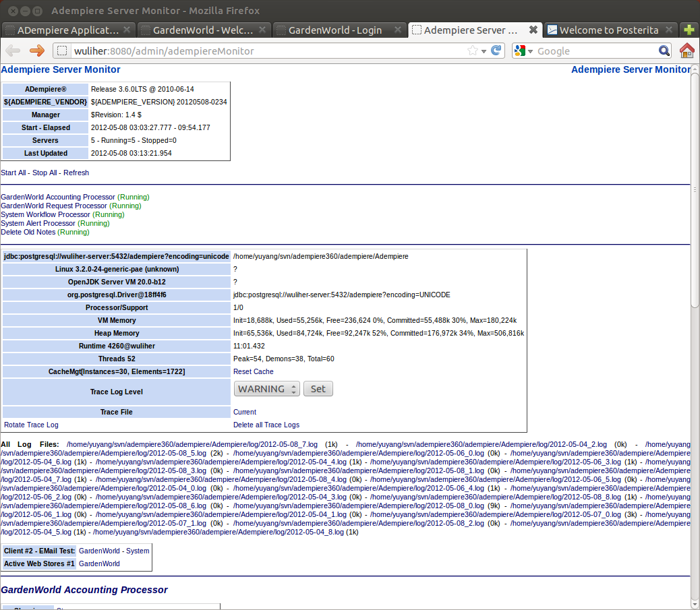700x610 pixels.
Task: Close the Welcome to Posterita tab
Action: point(669,30)
